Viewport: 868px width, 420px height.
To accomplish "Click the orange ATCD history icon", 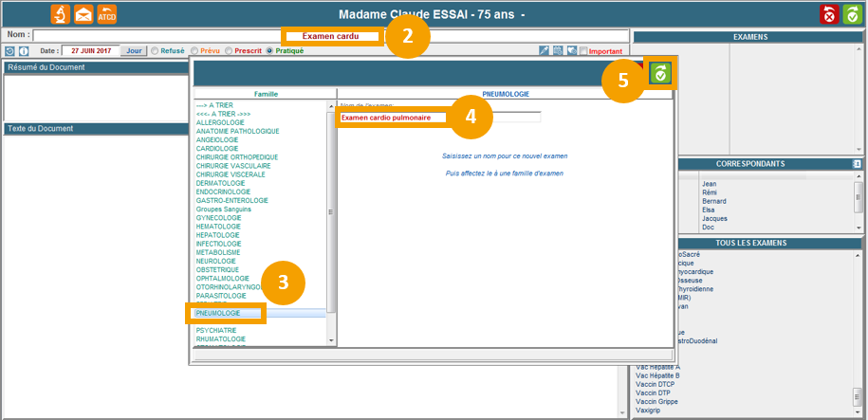I will tap(108, 14).
